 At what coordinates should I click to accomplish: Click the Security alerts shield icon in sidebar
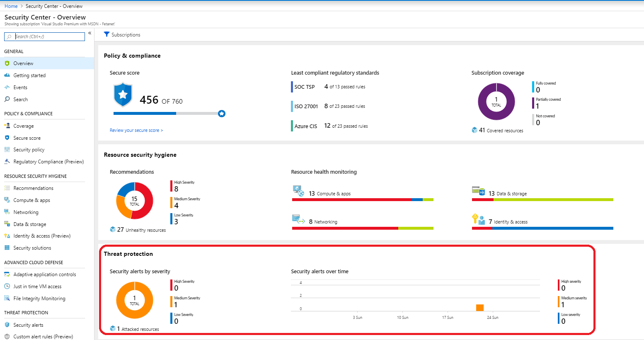point(7,325)
